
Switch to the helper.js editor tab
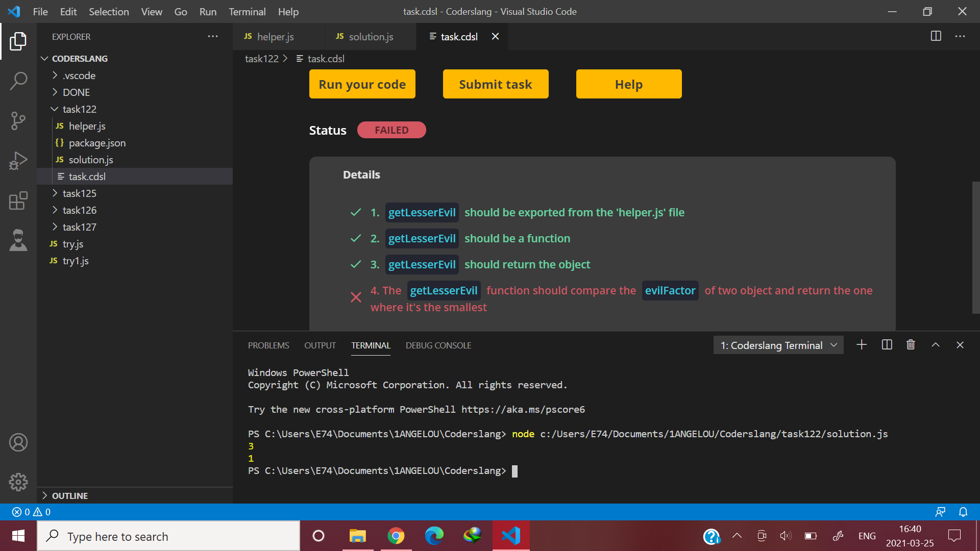(279, 36)
